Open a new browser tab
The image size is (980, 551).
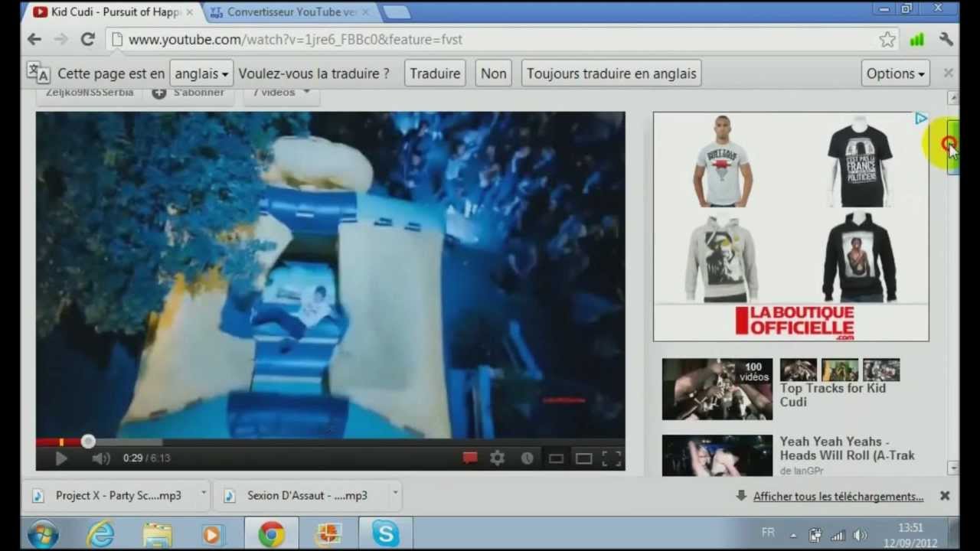point(396,12)
